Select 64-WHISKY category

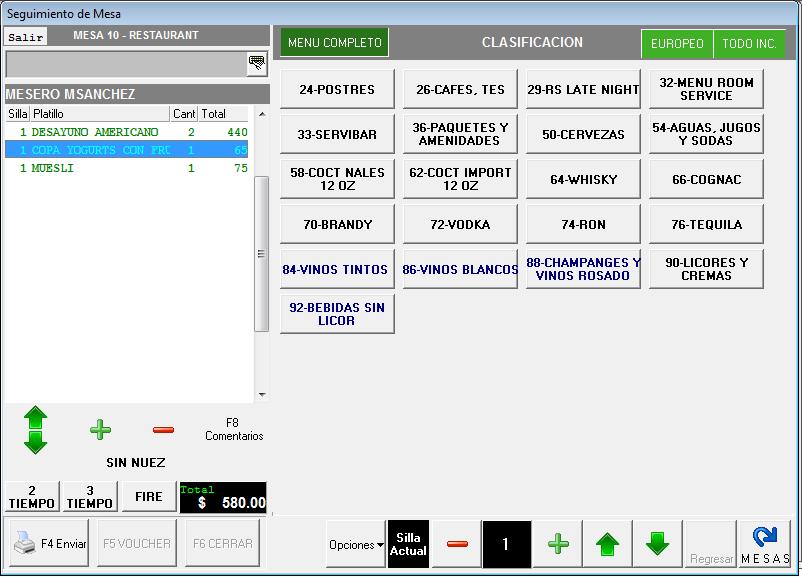(583, 180)
